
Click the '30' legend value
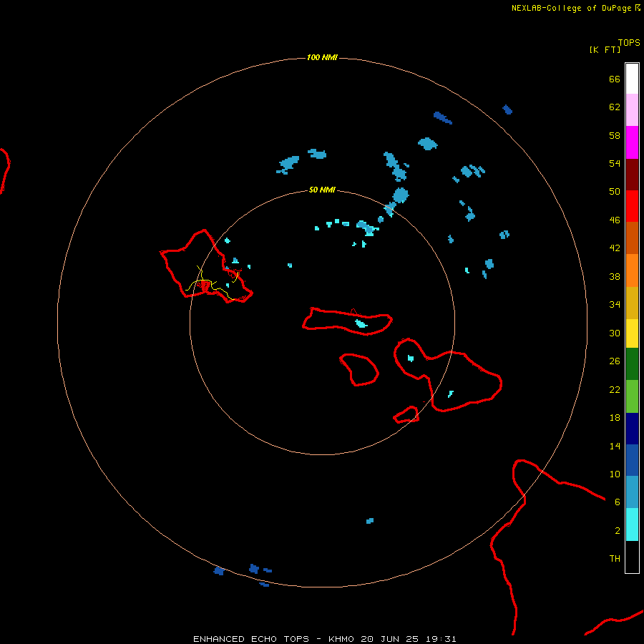615,333
